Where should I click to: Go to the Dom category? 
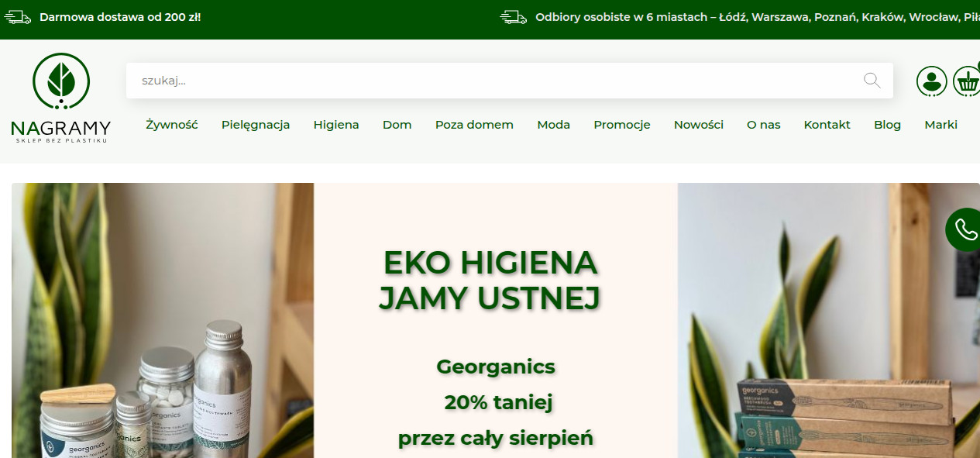click(397, 125)
